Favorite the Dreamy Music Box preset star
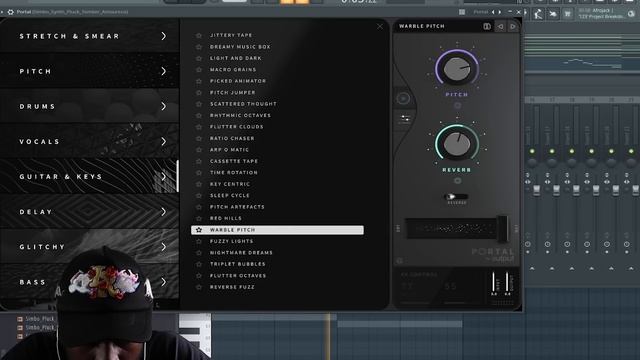This screenshot has height=360, width=640. click(199, 47)
